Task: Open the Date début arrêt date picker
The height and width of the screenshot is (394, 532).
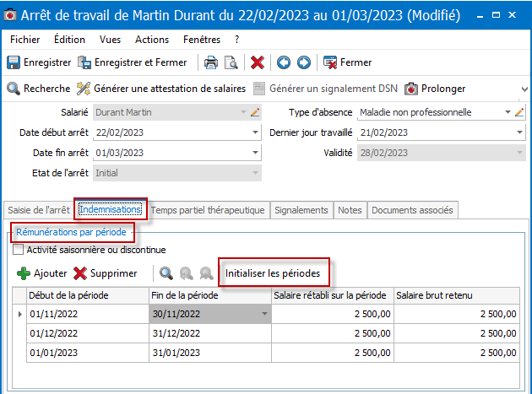Action: pos(255,132)
